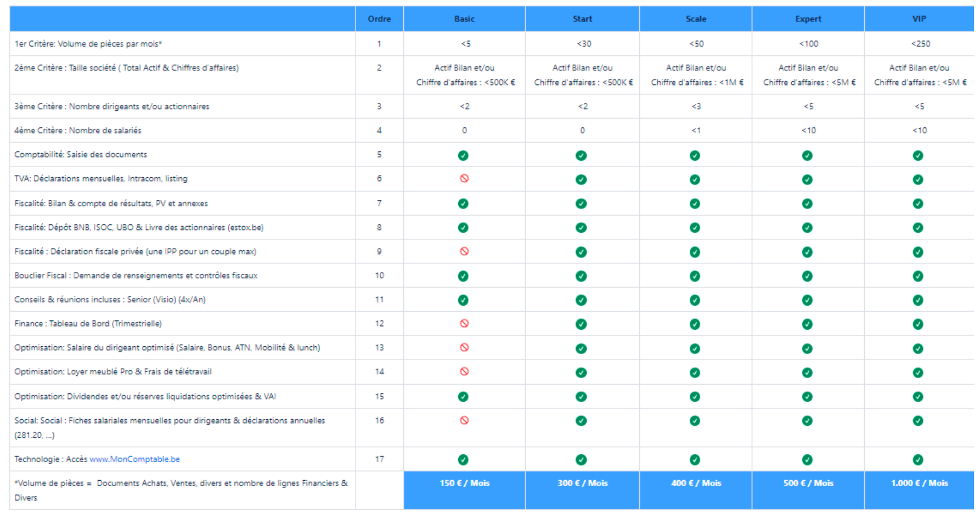Pick the 400 € / Mois price cell
980x518 pixels.
click(696, 483)
